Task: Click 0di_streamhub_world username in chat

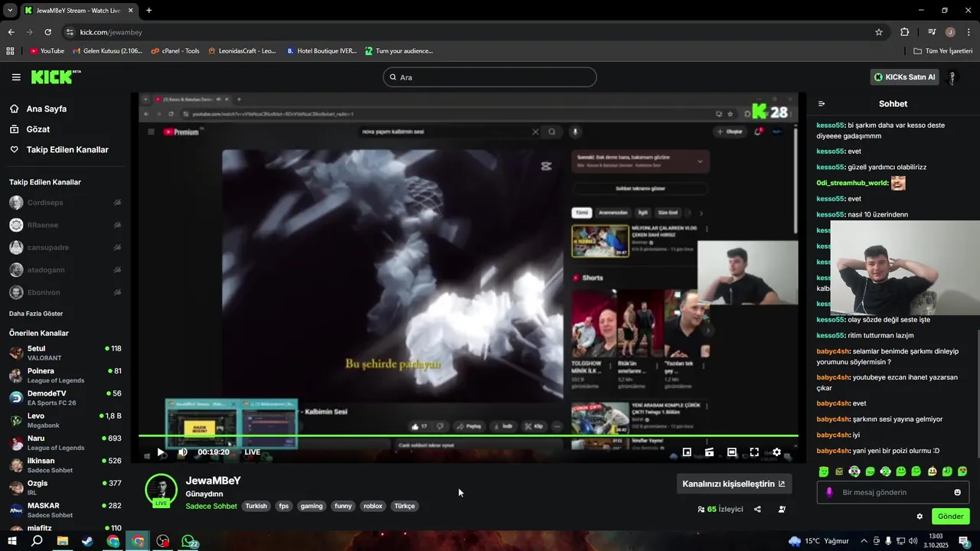Action: point(852,183)
